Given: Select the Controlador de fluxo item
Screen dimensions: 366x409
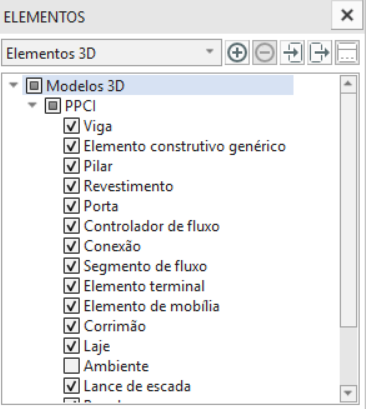Looking at the screenshot, I should pyautogui.click(x=152, y=226).
